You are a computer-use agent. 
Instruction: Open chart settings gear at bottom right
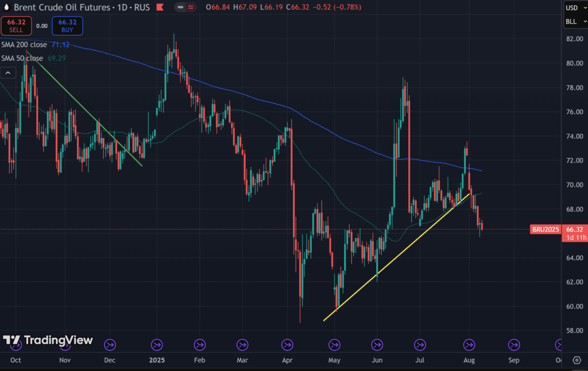click(x=577, y=360)
